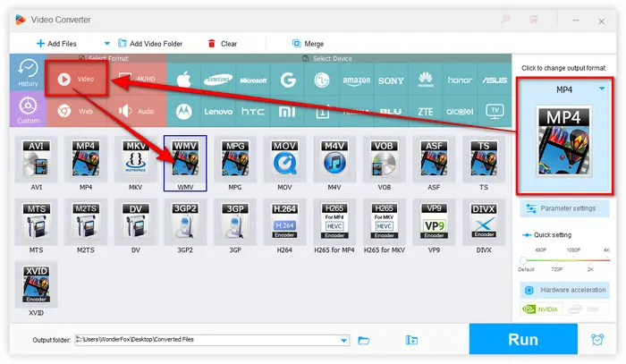
Task: Open Apple device presets
Action: (183, 80)
